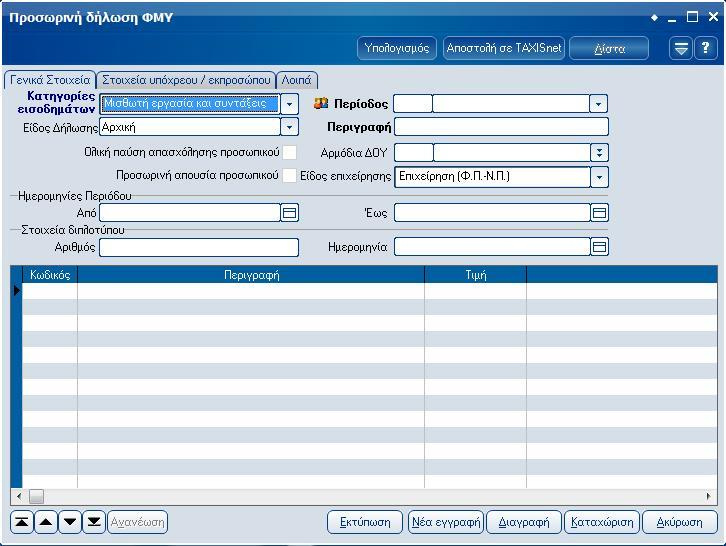
Task: Open help with the question mark icon
Action: pos(706,48)
